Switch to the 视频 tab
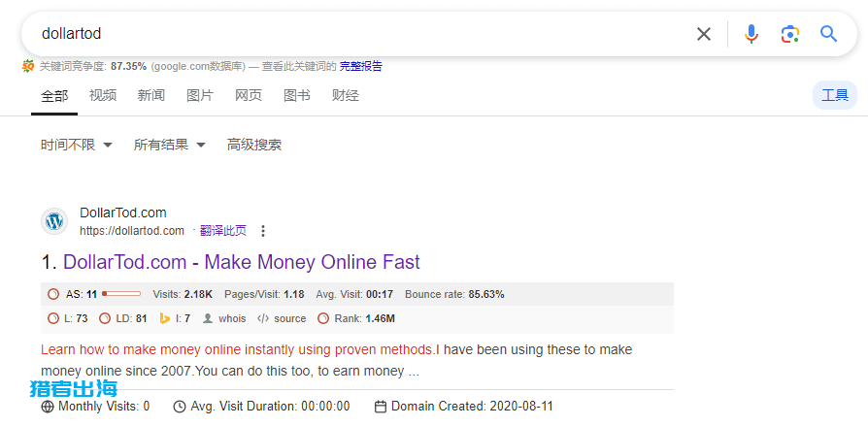 point(103,96)
